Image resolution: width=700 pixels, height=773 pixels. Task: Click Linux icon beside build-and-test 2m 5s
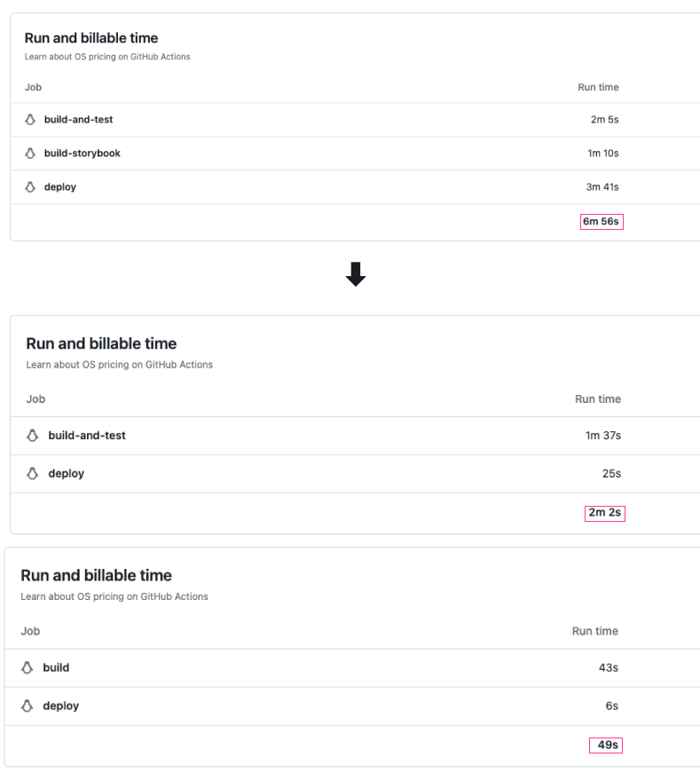click(30, 119)
